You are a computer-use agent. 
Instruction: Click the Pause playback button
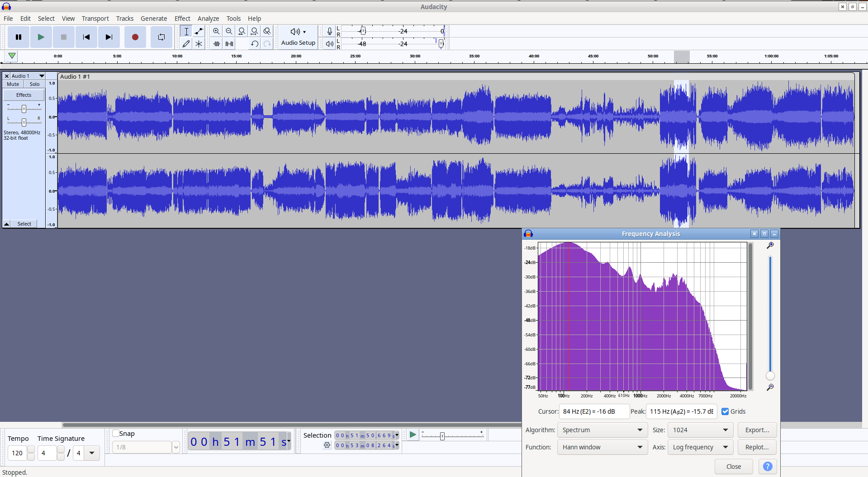(19, 37)
